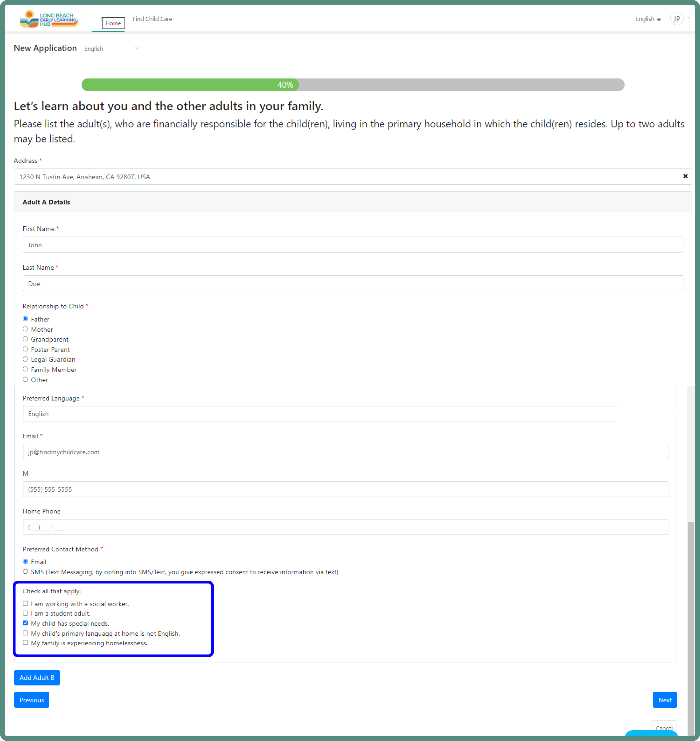The height and width of the screenshot is (741, 700).
Task: Click the empty Home Phone field
Action: [345, 527]
